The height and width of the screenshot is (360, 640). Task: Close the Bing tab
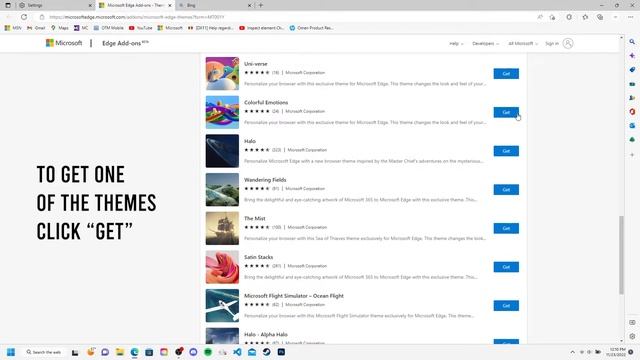tap(249, 5)
